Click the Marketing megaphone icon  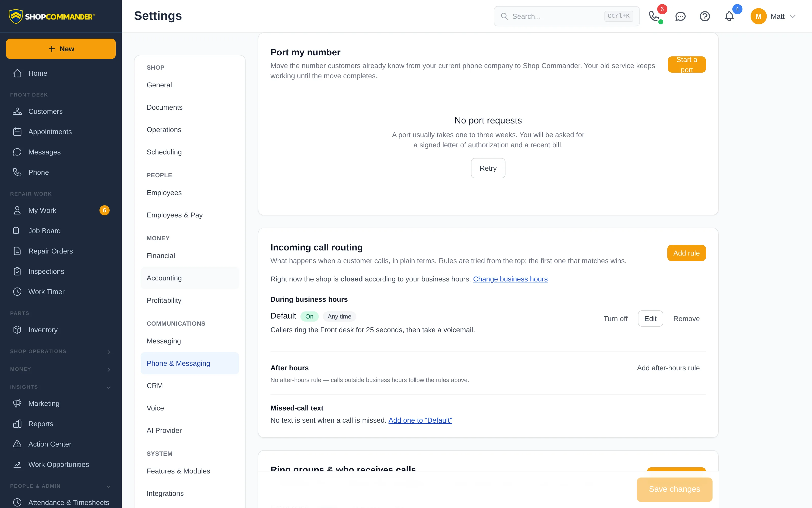click(17, 404)
